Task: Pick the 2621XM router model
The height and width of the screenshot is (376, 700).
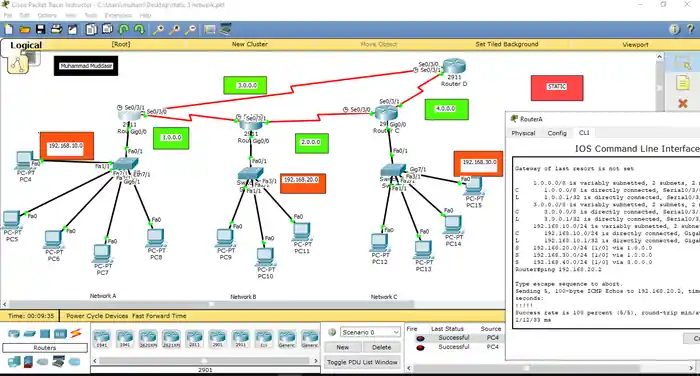Action: tap(171, 339)
